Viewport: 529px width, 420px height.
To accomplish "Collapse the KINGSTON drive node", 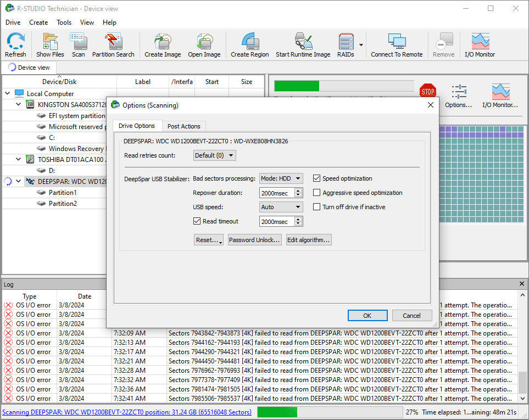I will tap(19, 104).
